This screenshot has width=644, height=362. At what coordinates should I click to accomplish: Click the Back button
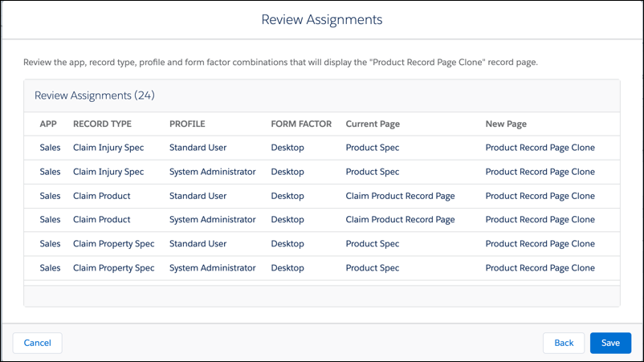(x=564, y=343)
